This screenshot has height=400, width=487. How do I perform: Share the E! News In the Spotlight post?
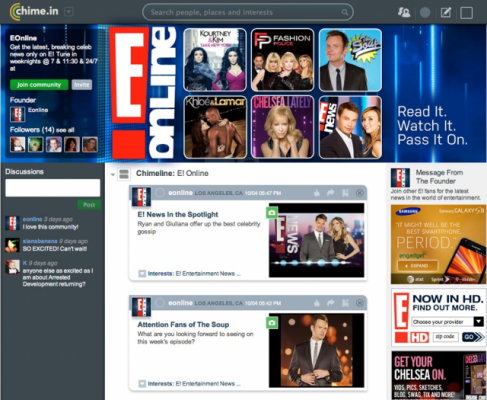(330, 193)
